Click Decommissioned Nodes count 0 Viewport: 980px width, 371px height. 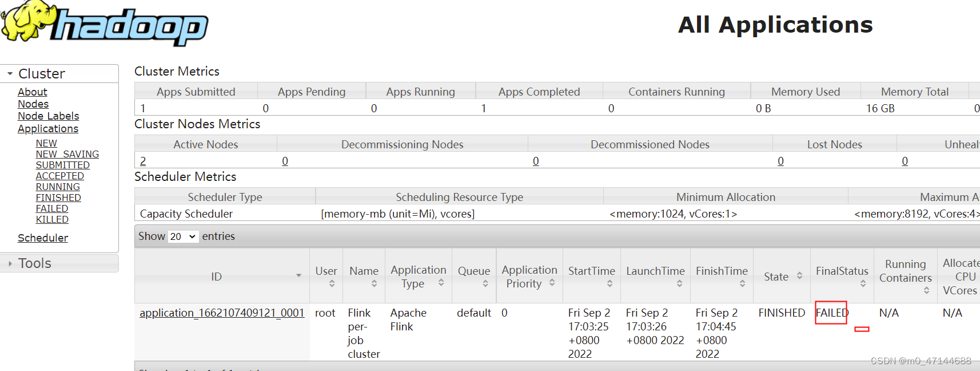tap(536, 161)
